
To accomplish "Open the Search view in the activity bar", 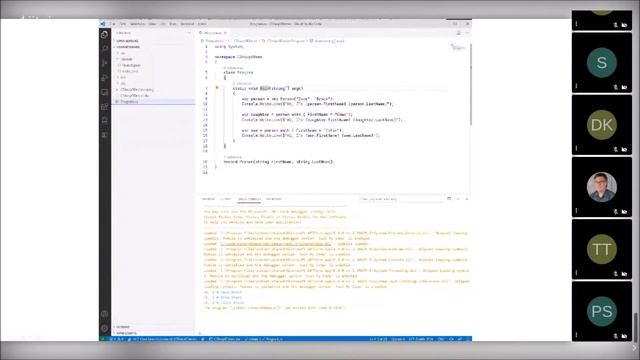I will point(104,49).
